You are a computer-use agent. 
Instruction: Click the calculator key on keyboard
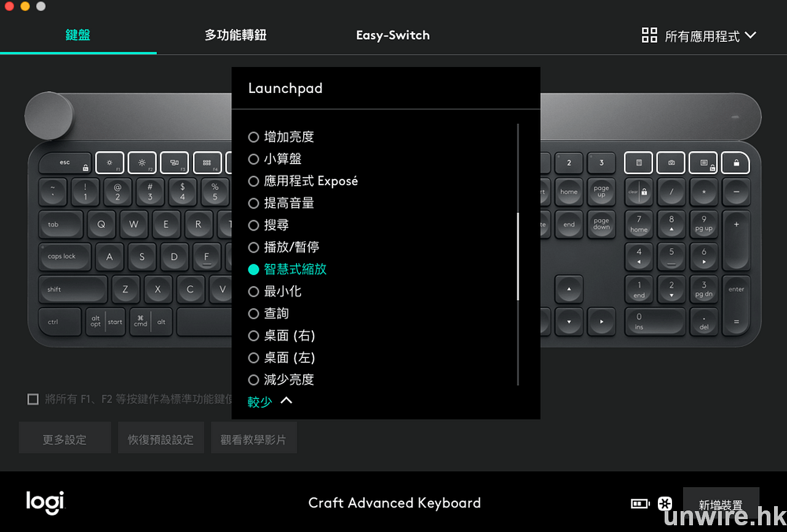[638, 163]
